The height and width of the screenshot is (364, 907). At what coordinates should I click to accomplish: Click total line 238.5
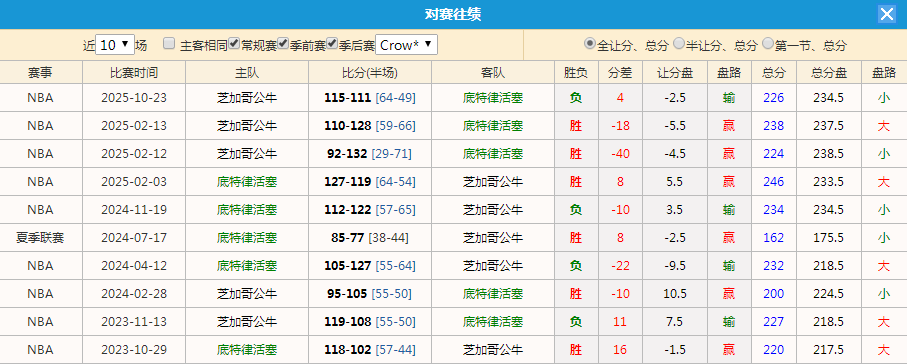[x=828, y=153]
